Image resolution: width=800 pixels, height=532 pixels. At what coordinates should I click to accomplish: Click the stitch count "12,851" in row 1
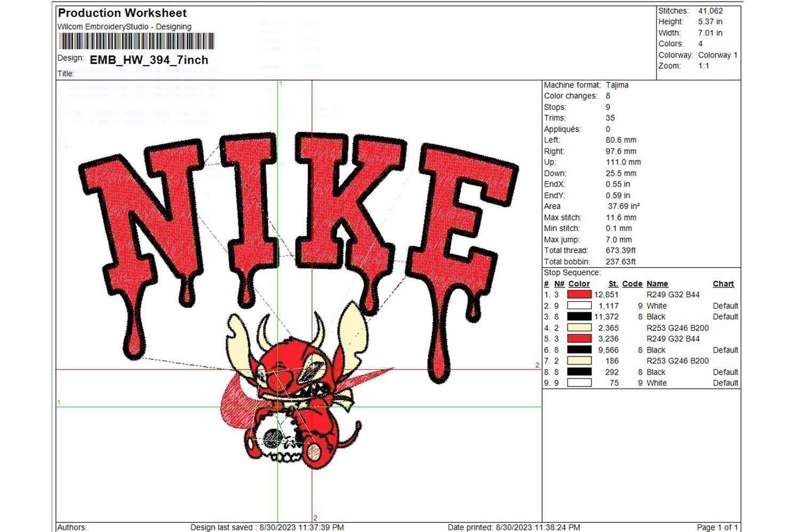(x=606, y=295)
